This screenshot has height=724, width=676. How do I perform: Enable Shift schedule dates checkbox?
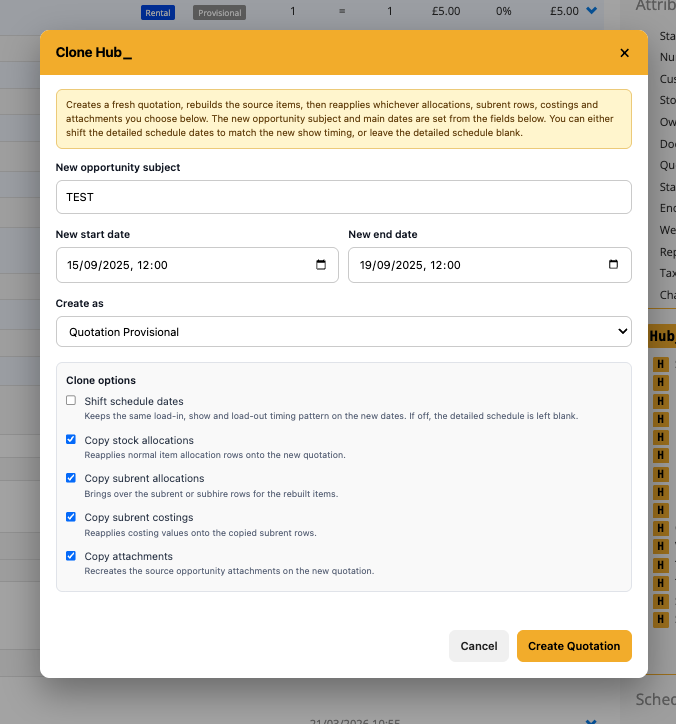[71, 400]
